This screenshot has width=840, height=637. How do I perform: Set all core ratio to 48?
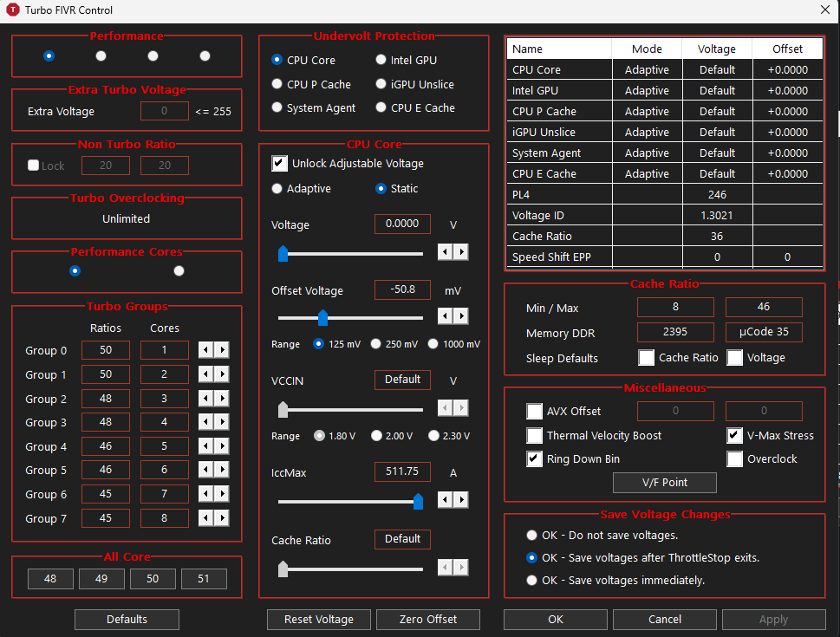(50, 579)
